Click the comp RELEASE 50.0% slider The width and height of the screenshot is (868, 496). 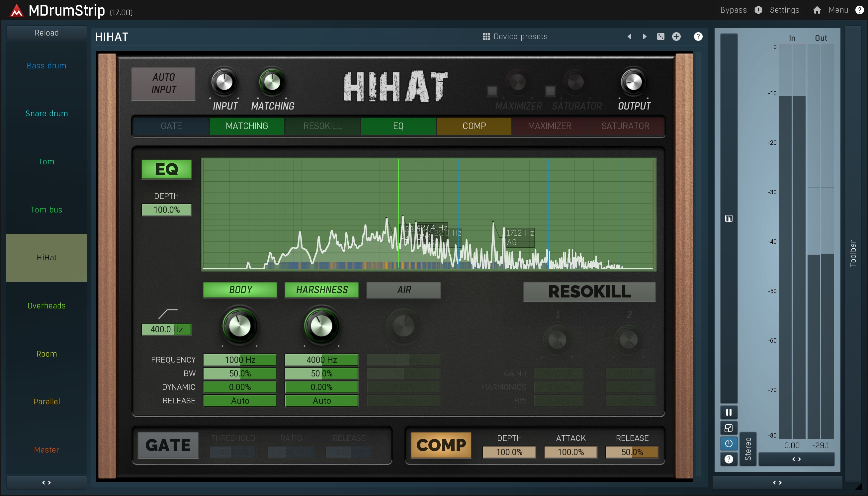pos(632,452)
